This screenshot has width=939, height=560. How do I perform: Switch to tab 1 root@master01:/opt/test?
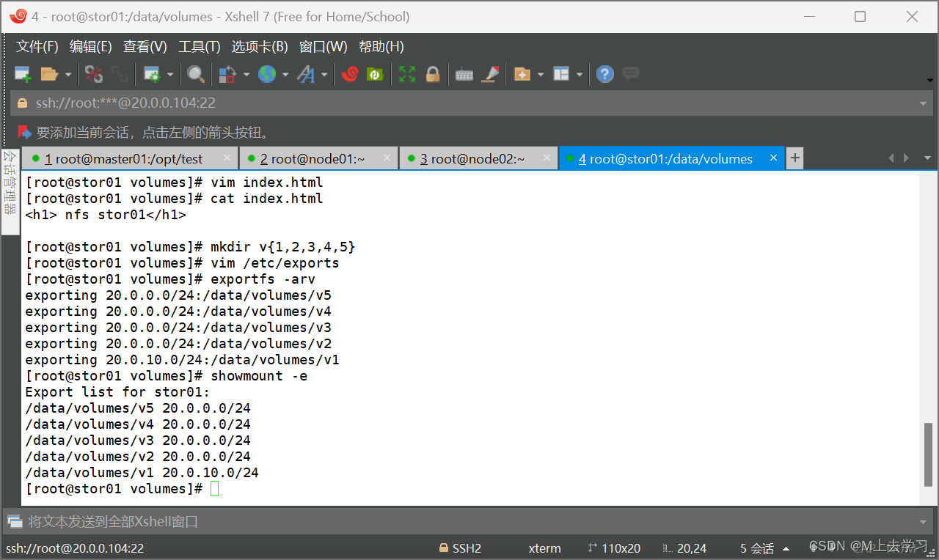(x=130, y=158)
